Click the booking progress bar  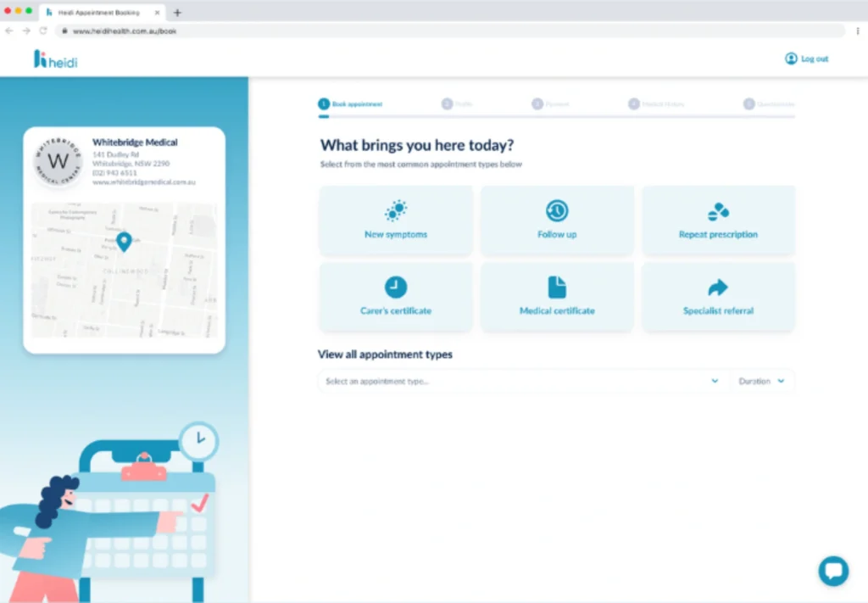click(556, 116)
